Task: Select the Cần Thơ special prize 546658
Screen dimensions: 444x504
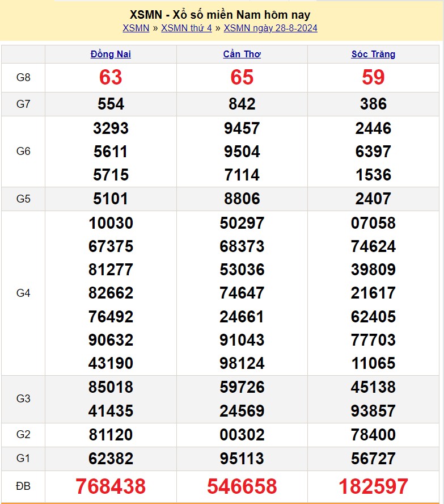Action: (x=242, y=486)
